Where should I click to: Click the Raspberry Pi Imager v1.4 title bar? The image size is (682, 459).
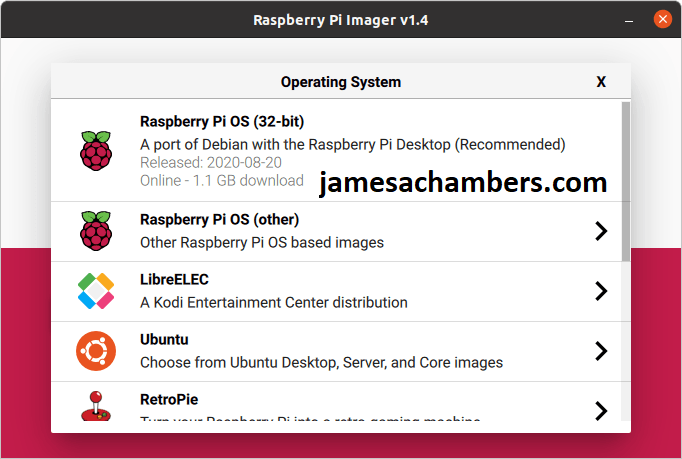(x=341, y=20)
